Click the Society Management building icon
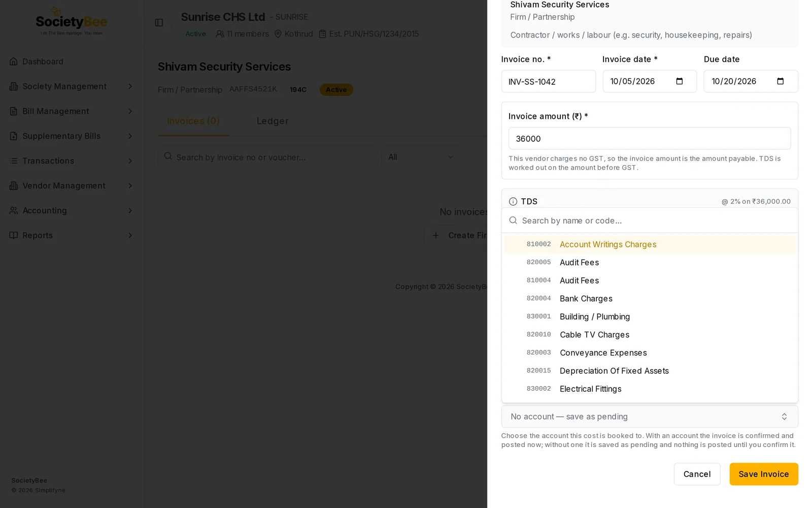The width and height of the screenshot is (812, 508). [14, 86]
